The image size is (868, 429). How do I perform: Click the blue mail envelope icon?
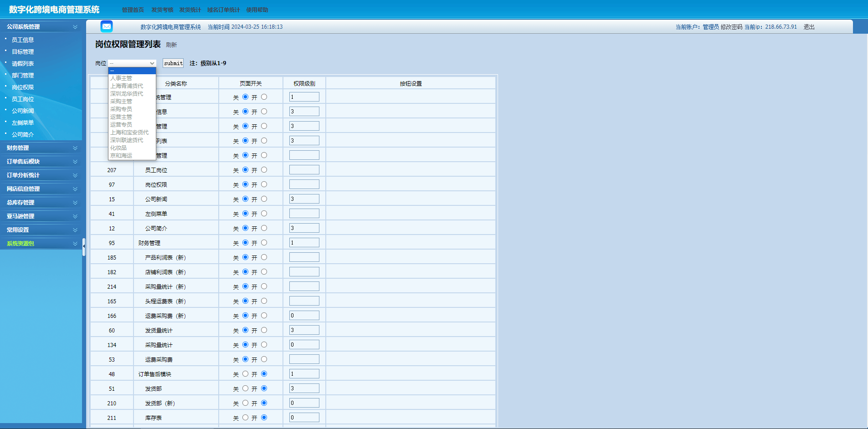107,26
